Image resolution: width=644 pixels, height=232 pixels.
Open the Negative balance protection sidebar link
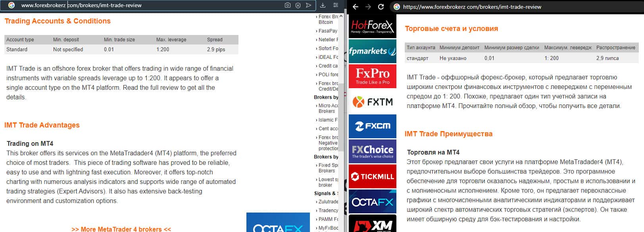click(x=328, y=143)
